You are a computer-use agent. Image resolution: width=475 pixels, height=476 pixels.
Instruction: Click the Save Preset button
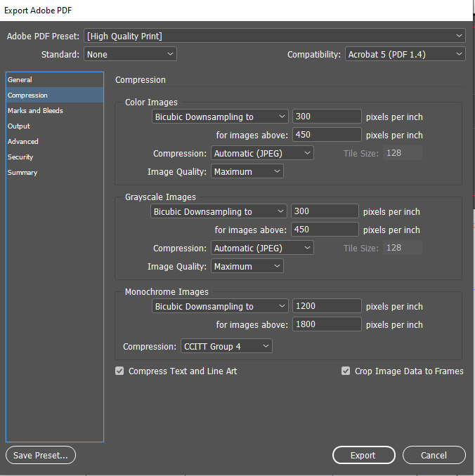tap(41, 455)
